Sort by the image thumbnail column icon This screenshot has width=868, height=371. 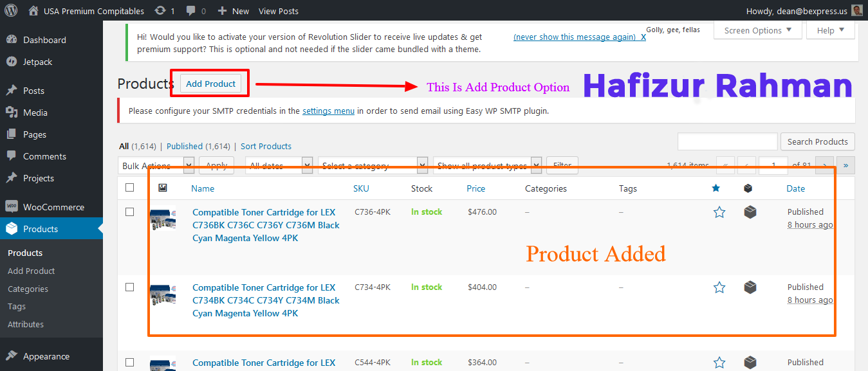(163, 188)
